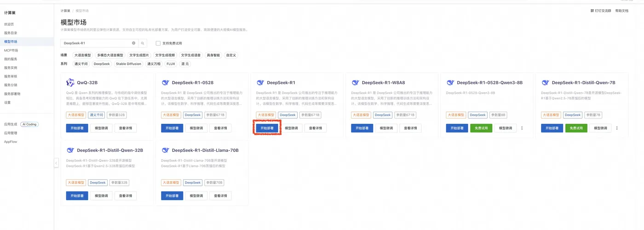Filter by 文字生成语音 scene tag
Viewport: 644px width, 230px height.
point(190,55)
